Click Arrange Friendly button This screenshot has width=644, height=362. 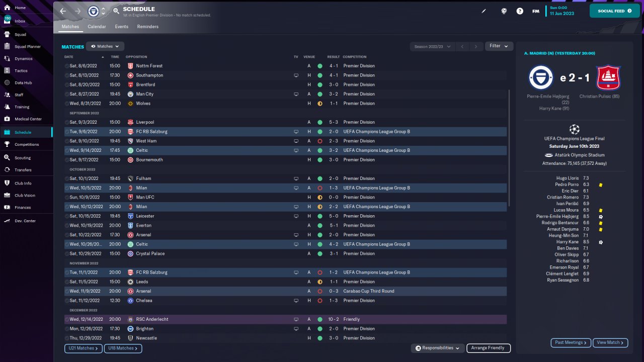click(489, 348)
